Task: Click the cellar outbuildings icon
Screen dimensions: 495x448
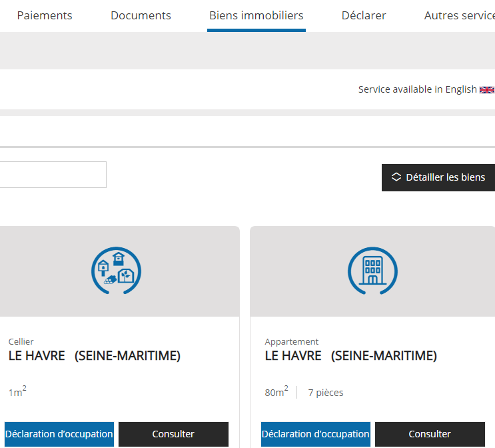Action: (x=116, y=271)
